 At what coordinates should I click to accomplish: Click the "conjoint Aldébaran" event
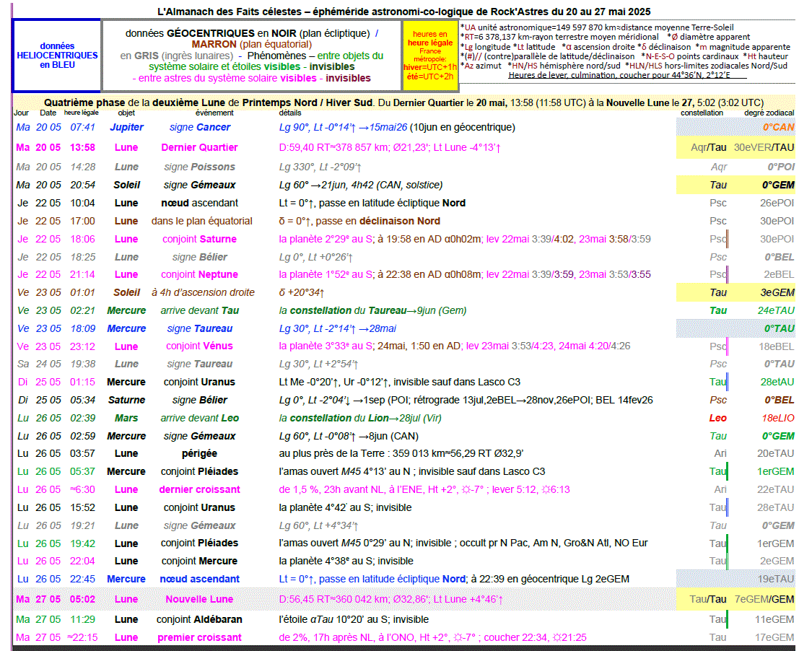click(x=199, y=619)
